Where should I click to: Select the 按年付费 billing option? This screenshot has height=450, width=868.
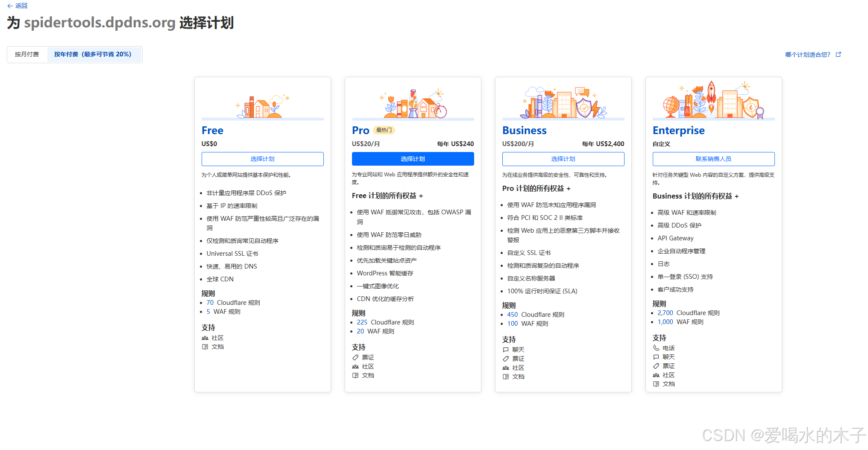93,54
